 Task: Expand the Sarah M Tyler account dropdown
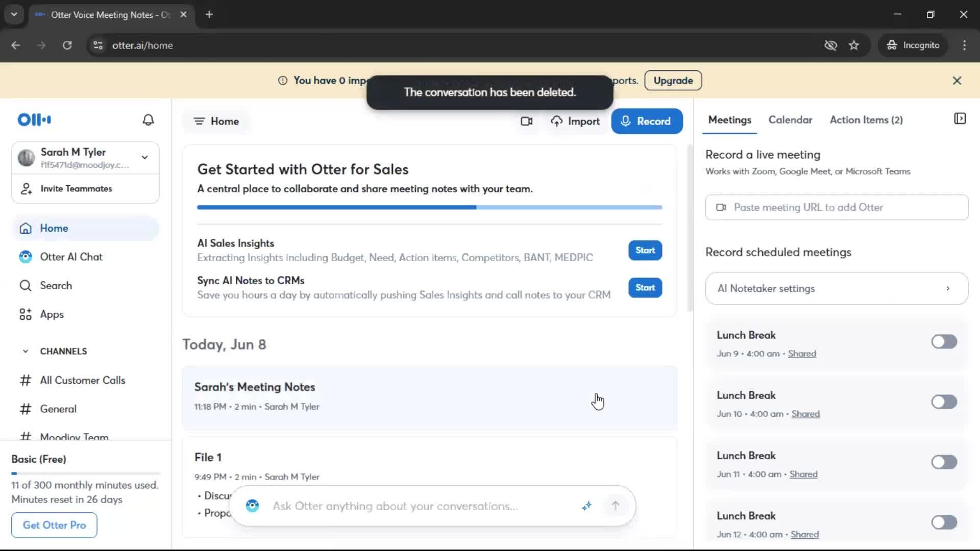(145, 158)
